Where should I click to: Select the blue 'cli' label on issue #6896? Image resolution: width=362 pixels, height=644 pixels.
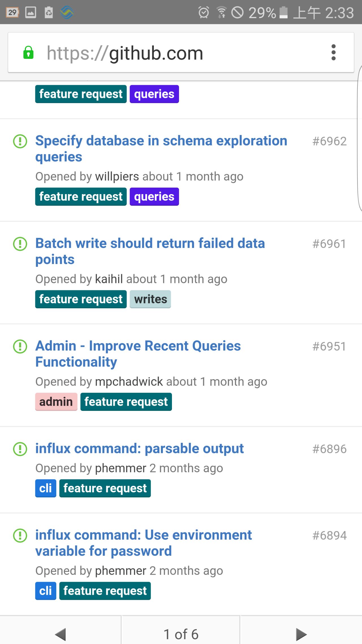tap(46, 488)
